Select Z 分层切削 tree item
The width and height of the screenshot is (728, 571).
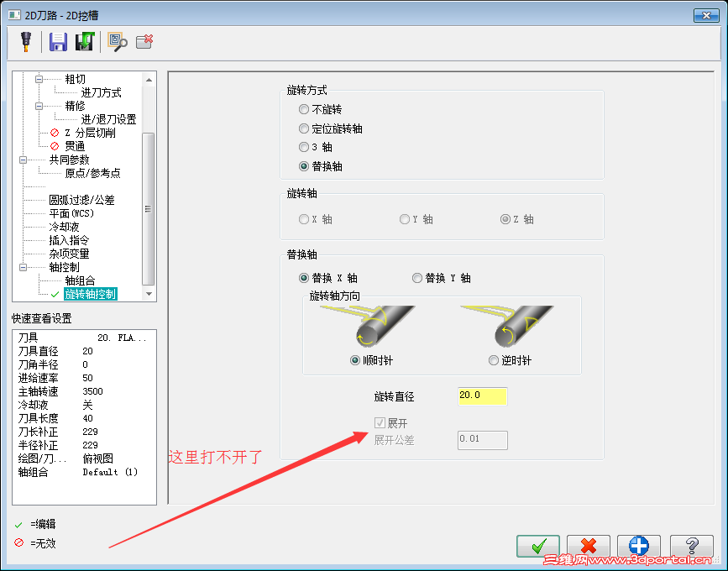click(90, 134)
